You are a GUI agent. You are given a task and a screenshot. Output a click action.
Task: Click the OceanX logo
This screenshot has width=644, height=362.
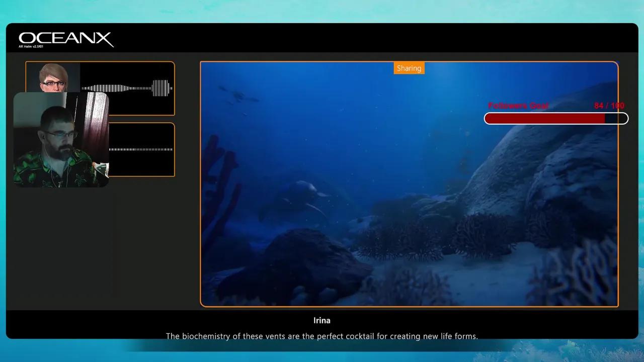coord(65,38)
